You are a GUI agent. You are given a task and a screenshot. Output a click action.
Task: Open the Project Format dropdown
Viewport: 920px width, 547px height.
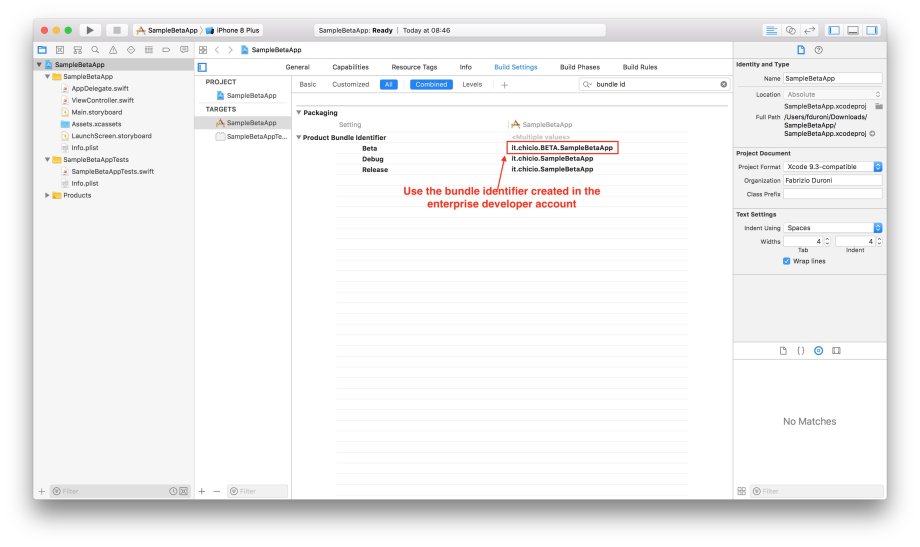[x=833, y=167]
